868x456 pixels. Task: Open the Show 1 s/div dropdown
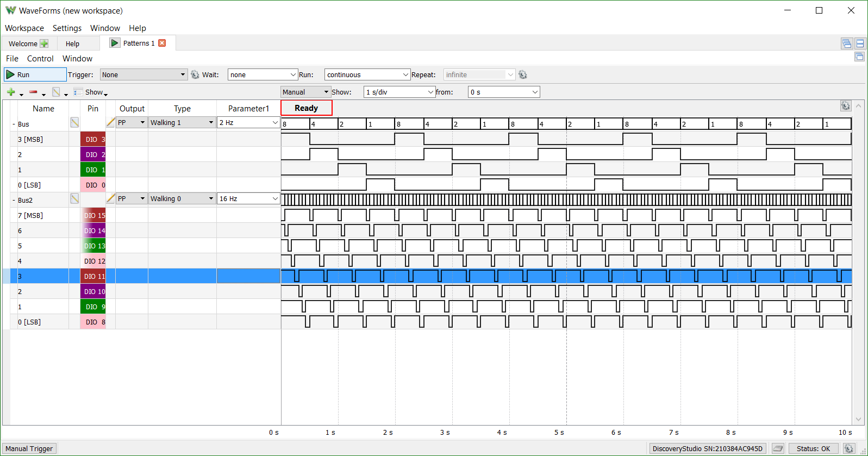point(399,92)
